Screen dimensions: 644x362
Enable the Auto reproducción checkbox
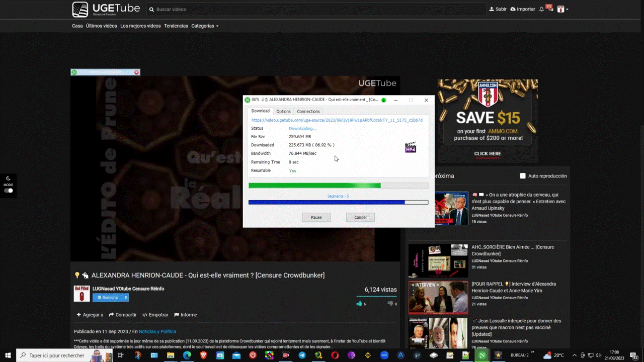[x=523, y=176]
